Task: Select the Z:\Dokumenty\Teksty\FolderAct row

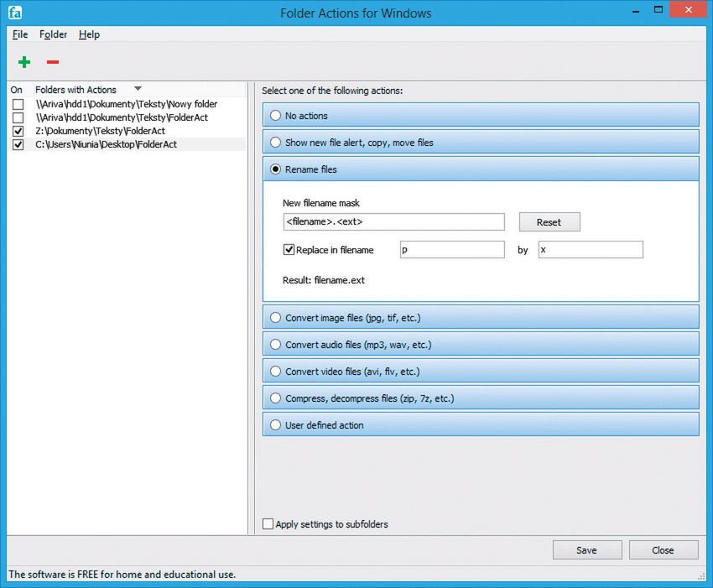Action: point(127,131)
